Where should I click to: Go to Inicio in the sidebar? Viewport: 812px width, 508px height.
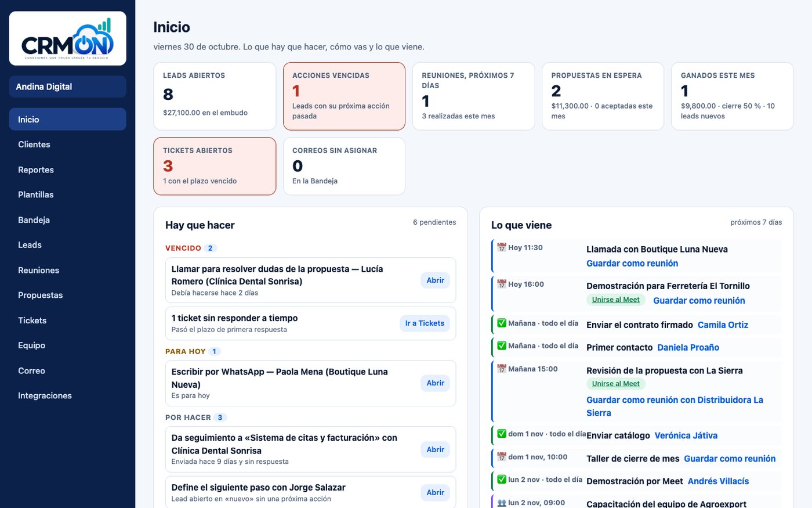point(67,119)
